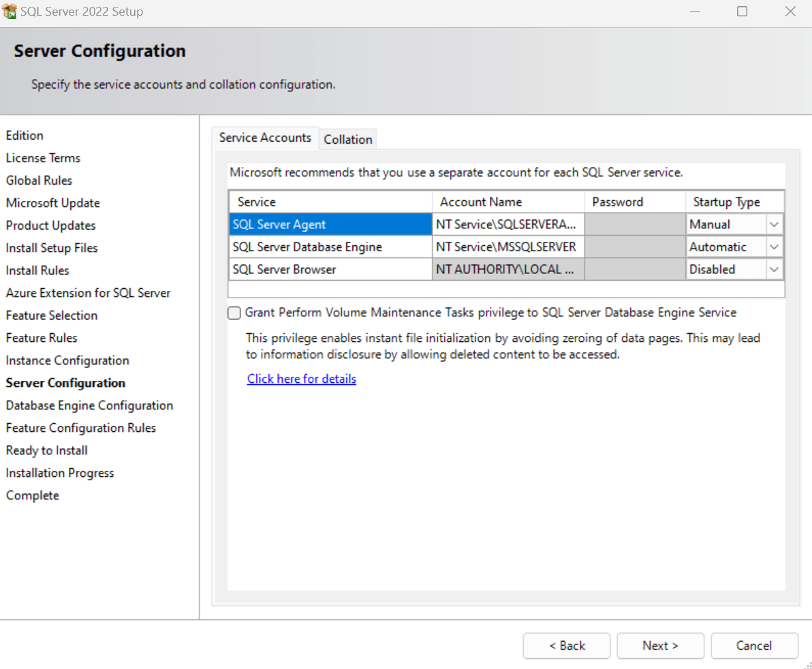Return to previous step with Back button
The width and height of the screenshot is (812, 669).
(x=567, y=646)
